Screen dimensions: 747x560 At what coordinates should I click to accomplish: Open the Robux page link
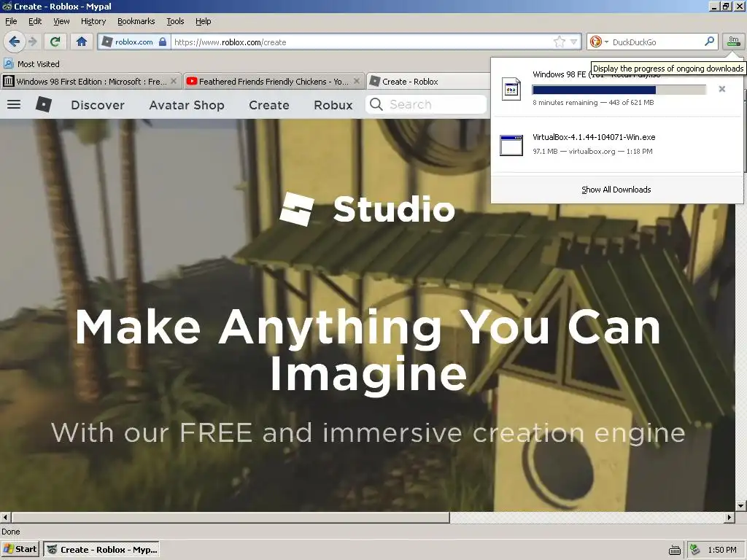tap(333, 105)
